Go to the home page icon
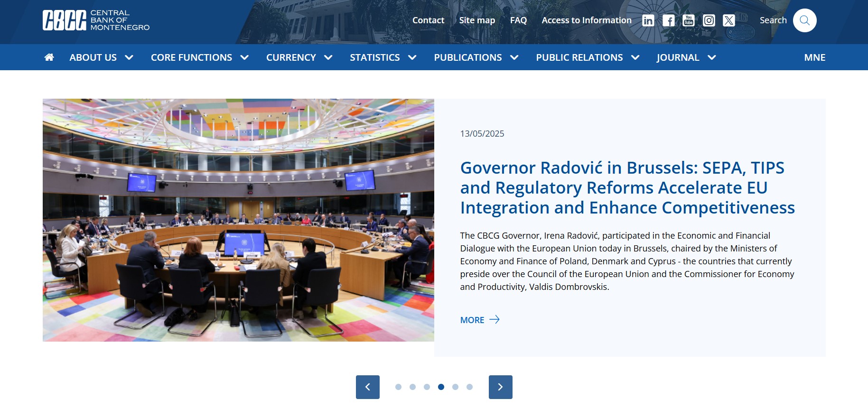The image size is (868, 418). pos(49,57)
